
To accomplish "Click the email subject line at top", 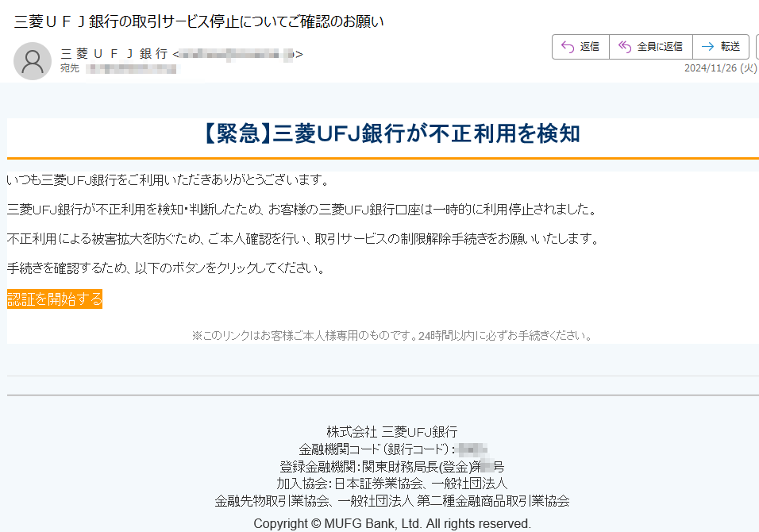I will (x=199, y=21).
